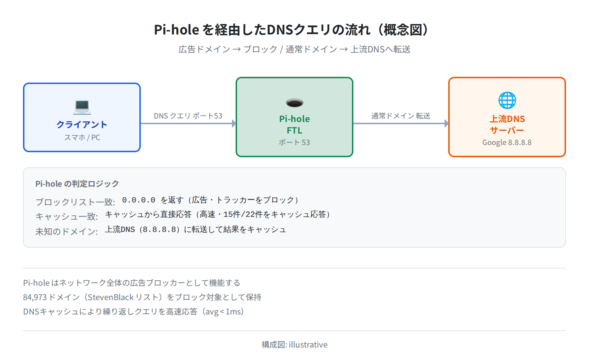The height and width of the screenshot is (364, 589).
Task: Click the arrowhead pointing into the upstream DNS box
Action: pyautogui.click(x=446, y=123)
